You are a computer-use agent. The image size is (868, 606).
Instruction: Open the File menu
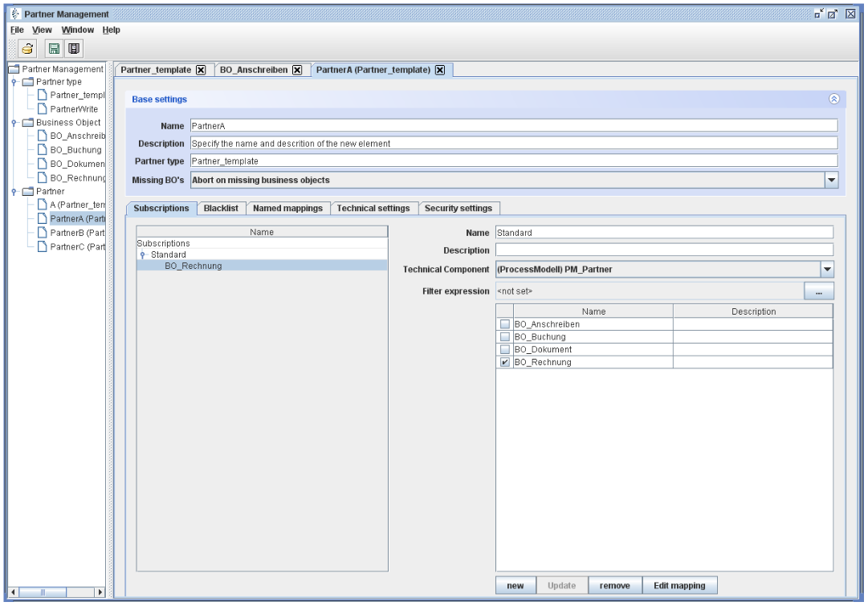tap(17, 30)
